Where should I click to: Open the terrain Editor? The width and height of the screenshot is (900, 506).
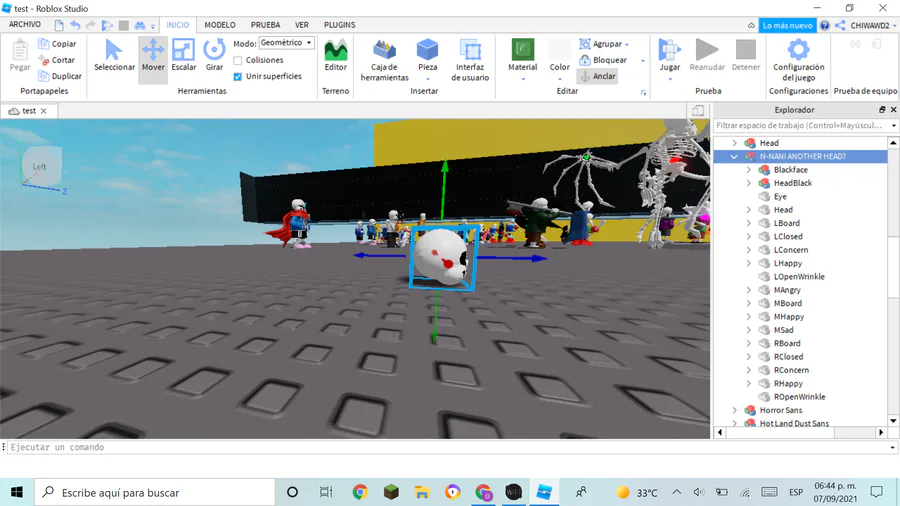coord(336,56)
